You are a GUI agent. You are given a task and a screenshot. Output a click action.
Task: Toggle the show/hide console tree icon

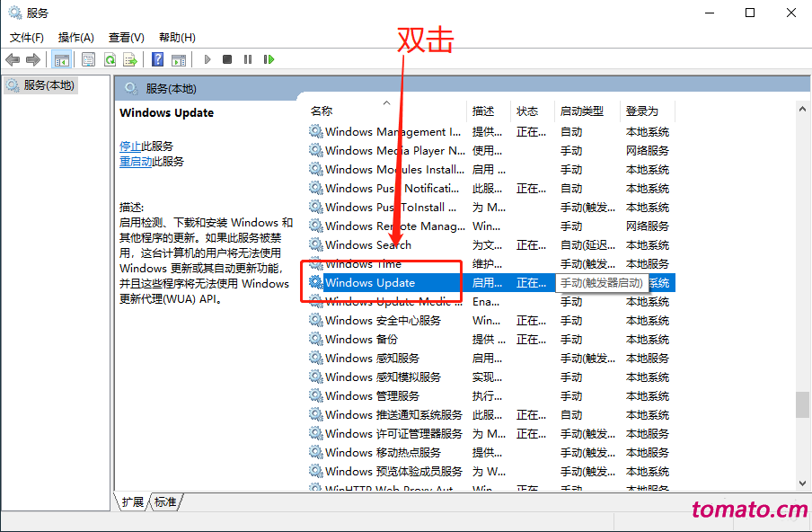62,59
